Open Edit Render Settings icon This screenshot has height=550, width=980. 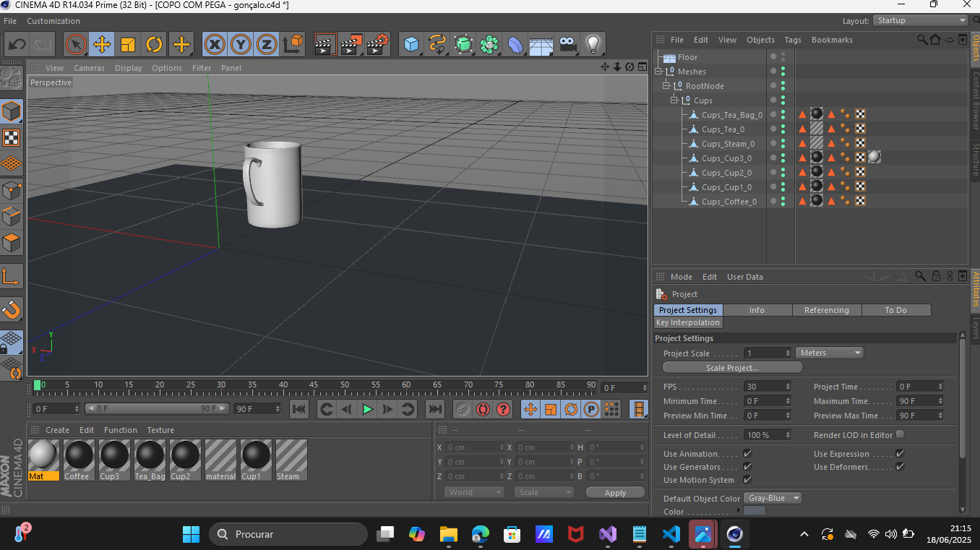tap(377, 45)
